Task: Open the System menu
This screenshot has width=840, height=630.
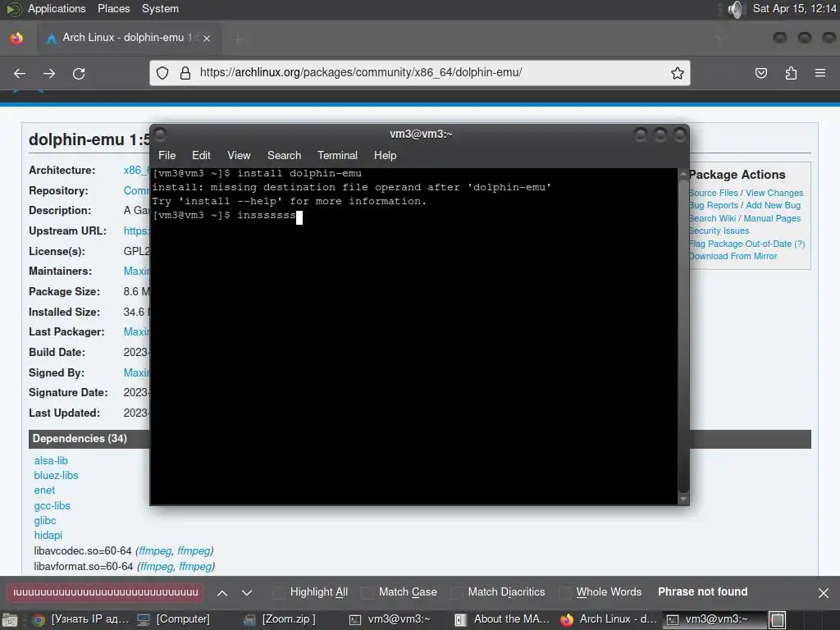Action: point(160,8)
